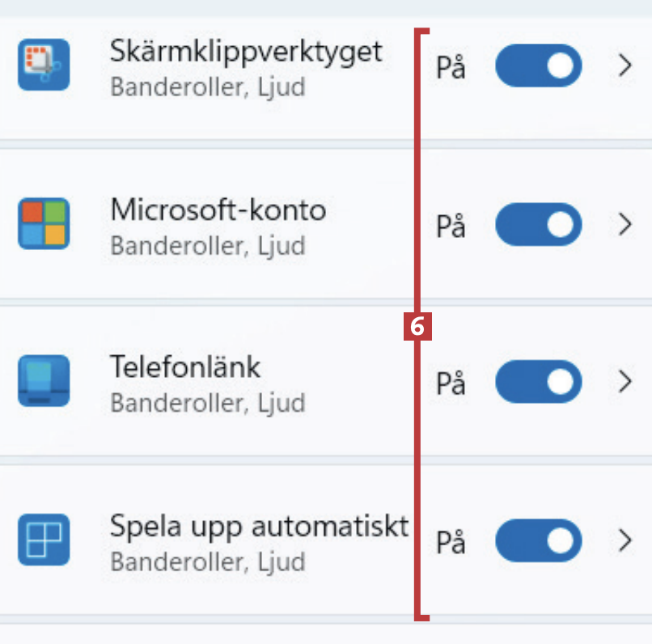
Task: Disable the Microsoft-konto notification switch
Action: [x=538, y=225]
